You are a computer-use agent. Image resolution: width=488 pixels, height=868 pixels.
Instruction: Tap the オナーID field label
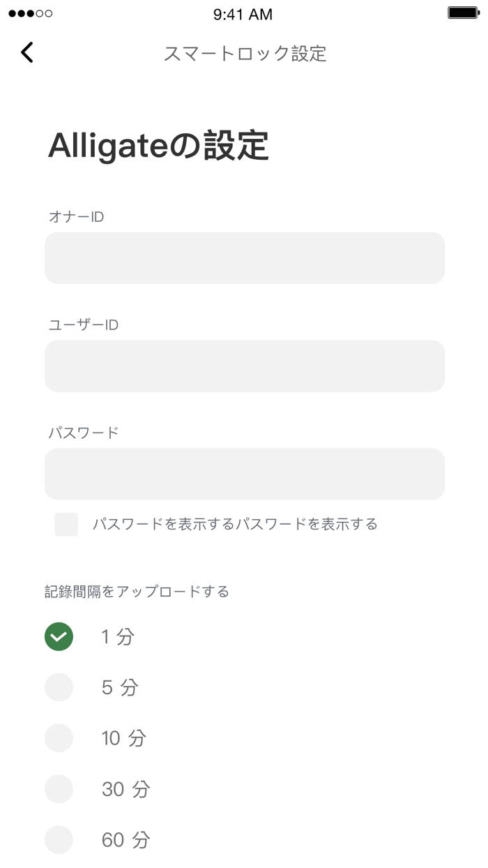[x=76, y=217]
